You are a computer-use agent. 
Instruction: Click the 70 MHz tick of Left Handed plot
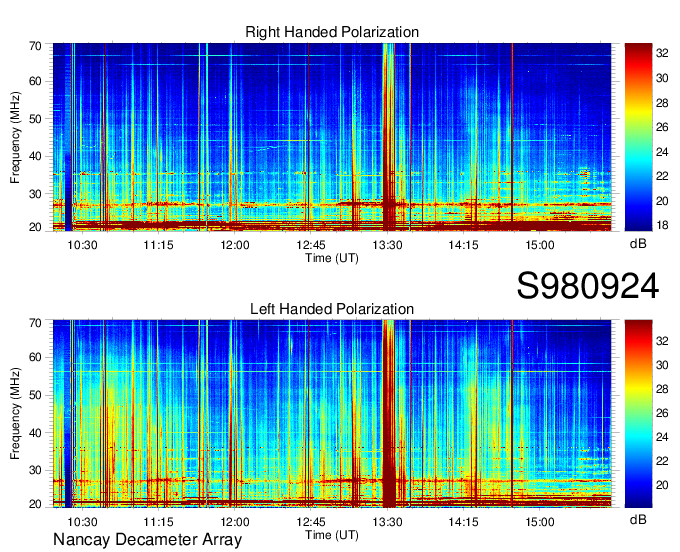coord(35,323)
